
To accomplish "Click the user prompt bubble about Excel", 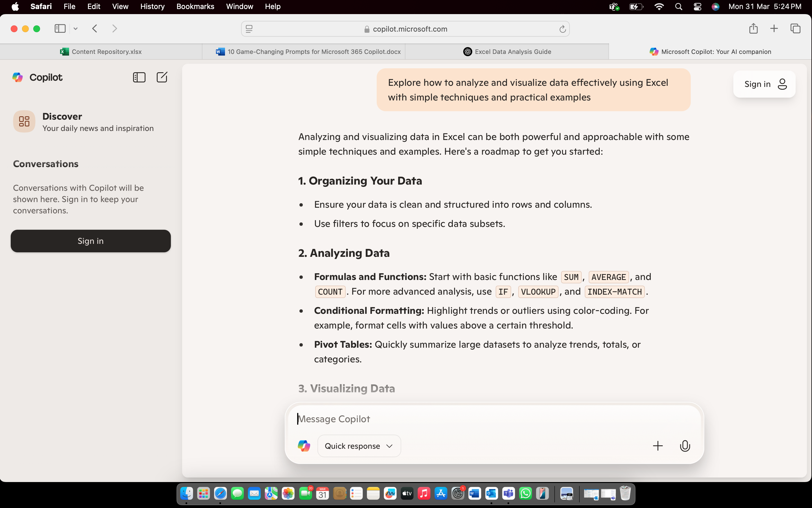I will (x=533, y=90).
